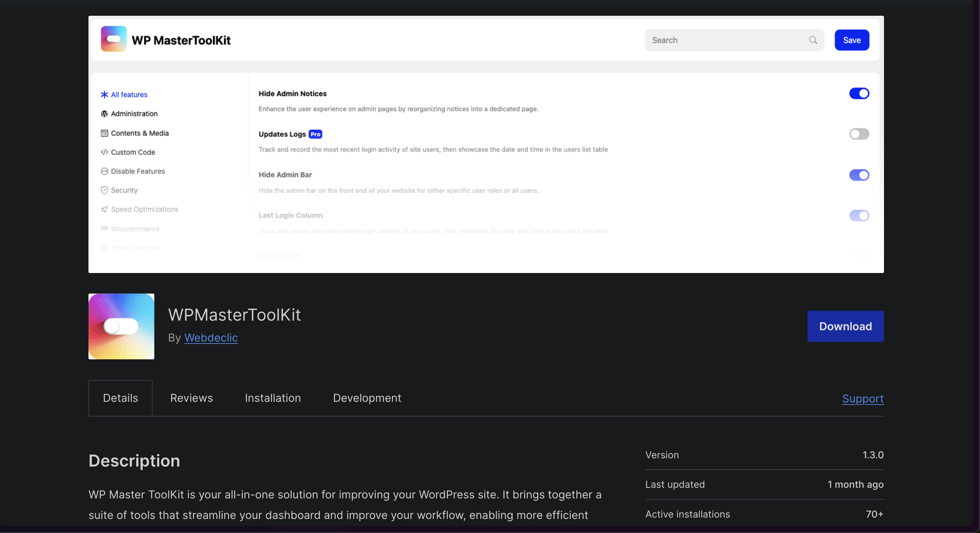980x533 pixels.
Task: Click the Webdeclic developer link
Action: (x=211, y=337)
